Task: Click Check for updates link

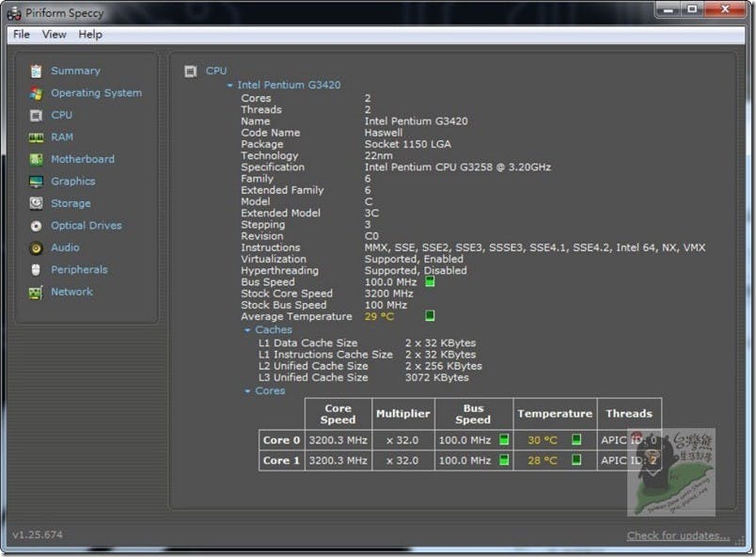Action: [678, 535]
